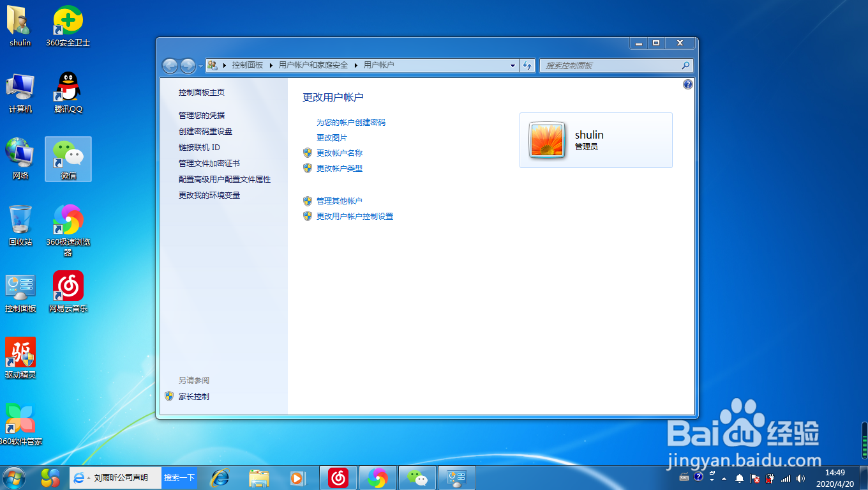The image size is (868, 490).
Task: Click the taskbar search box 刘雨昕公司声明
Action: click(116, 477)
